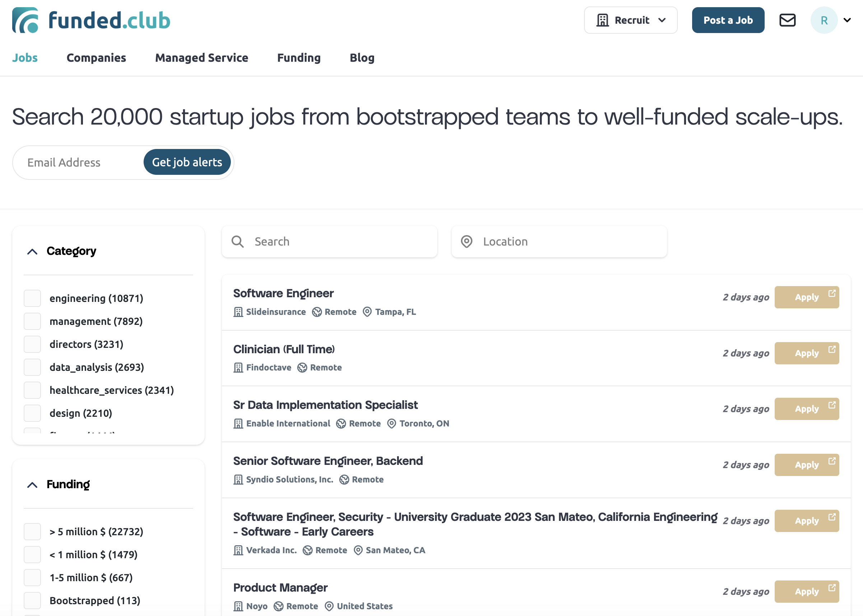Open the Blog tab
The width and height of the screenshot is (863, 616).
(x=362, y=58)
